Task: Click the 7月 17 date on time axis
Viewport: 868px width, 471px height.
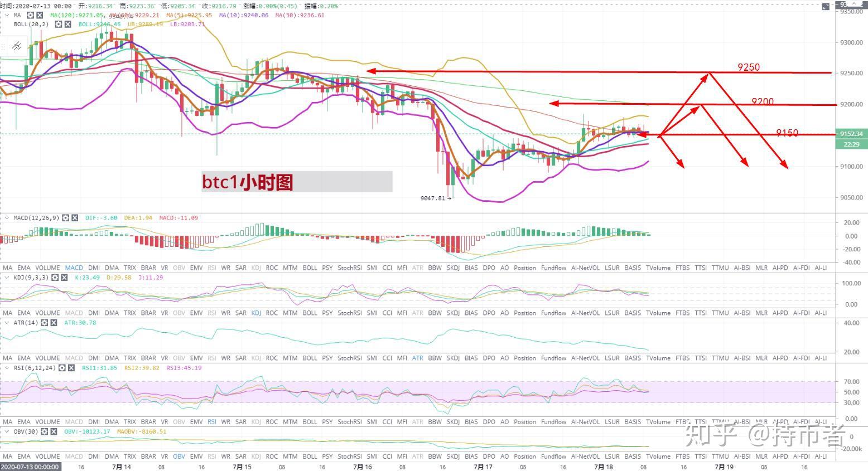Action: (x=483, y=467)
